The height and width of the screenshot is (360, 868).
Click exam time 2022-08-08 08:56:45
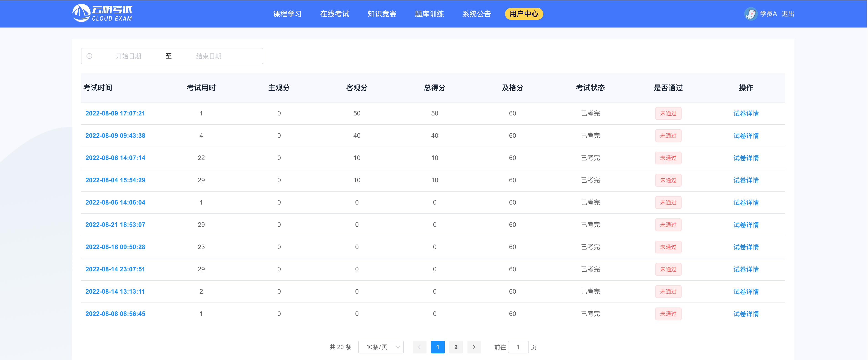tap(115, 314)
